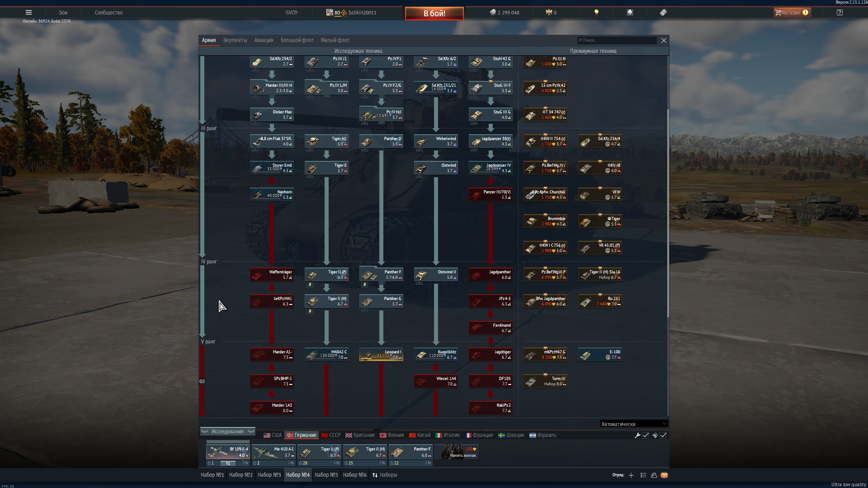Click the silver lions balance 2 299 048
The image size is (868, 488).
coord(505,13)
